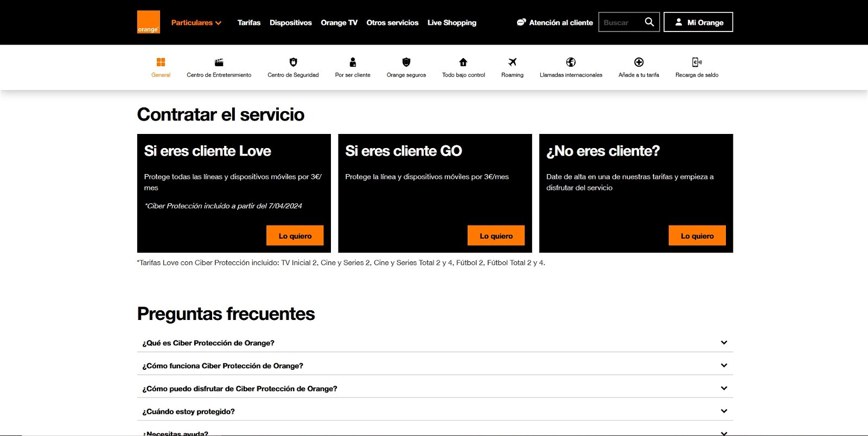Select the Añade a tu tarifa plus icon
This screenshot has height=436, width=868.
tap(639, 62)
